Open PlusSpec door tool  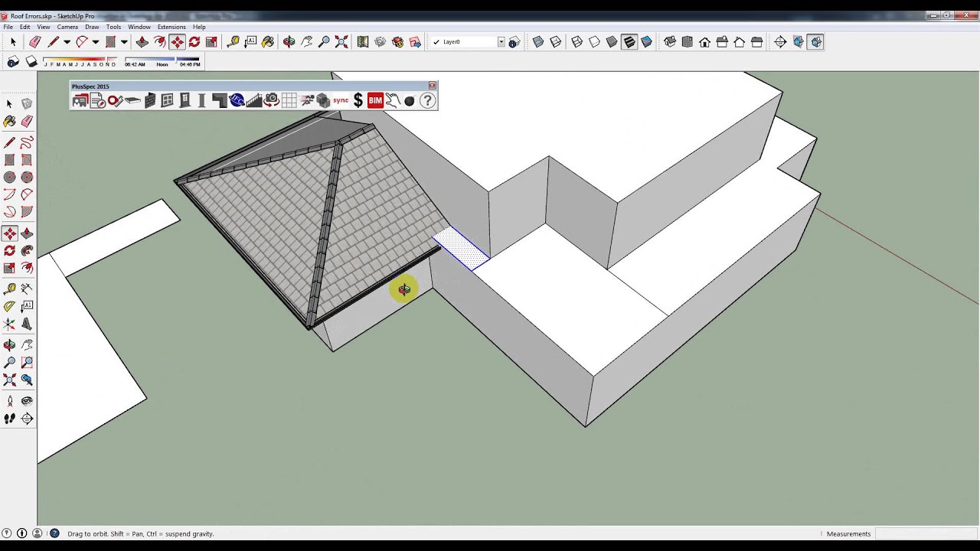185,100
